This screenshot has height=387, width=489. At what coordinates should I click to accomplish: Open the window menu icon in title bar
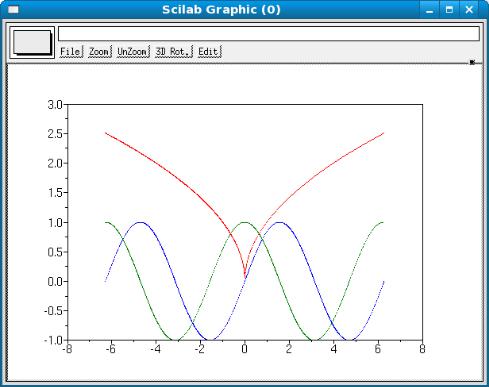click(13, 10)
